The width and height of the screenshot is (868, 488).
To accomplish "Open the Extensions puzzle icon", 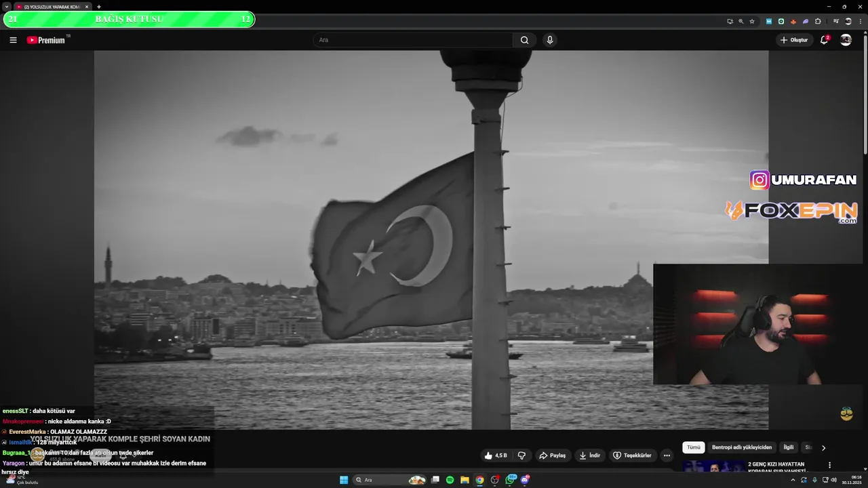I will 818,21.
